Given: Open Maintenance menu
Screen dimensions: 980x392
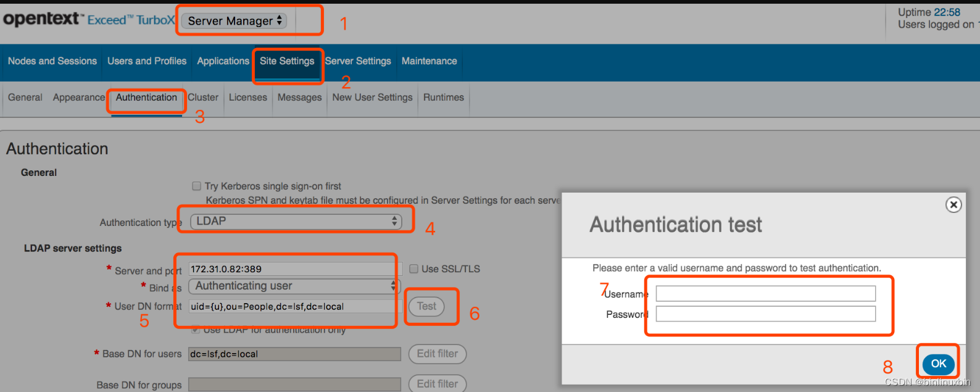Looking at the screenshot, I should 430,61.
